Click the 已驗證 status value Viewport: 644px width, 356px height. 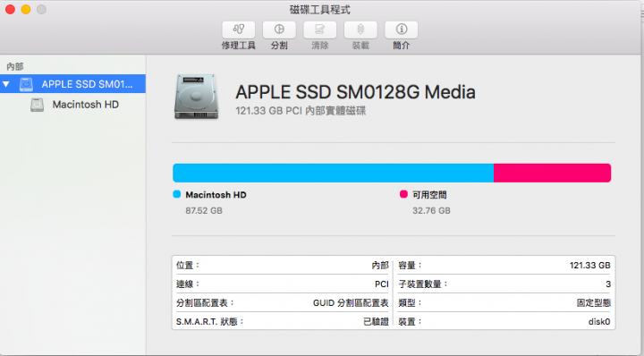(x=376, y=321)
